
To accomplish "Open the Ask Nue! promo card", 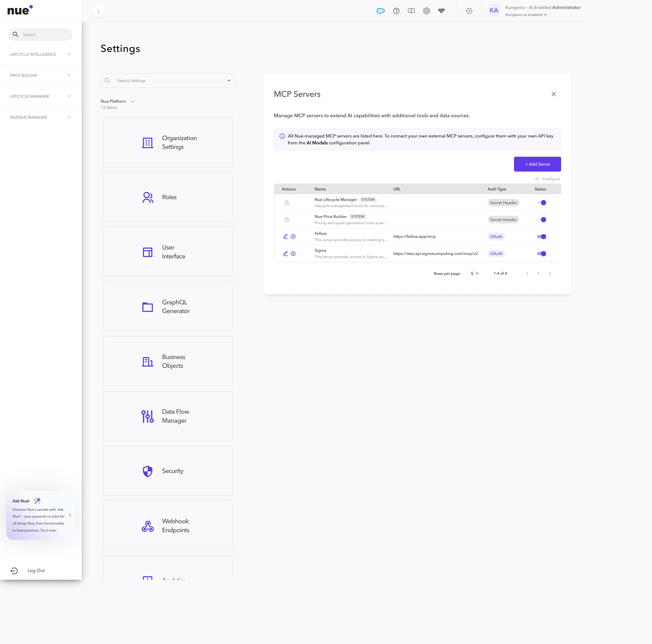I will pos(41,515).
